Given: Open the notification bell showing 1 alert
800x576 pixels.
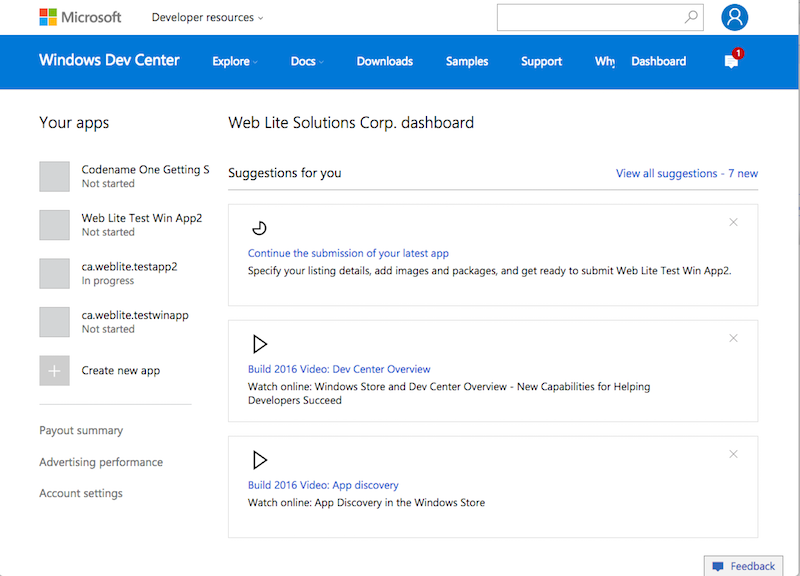Looking at the screenshot, I should tap(729, 61).
